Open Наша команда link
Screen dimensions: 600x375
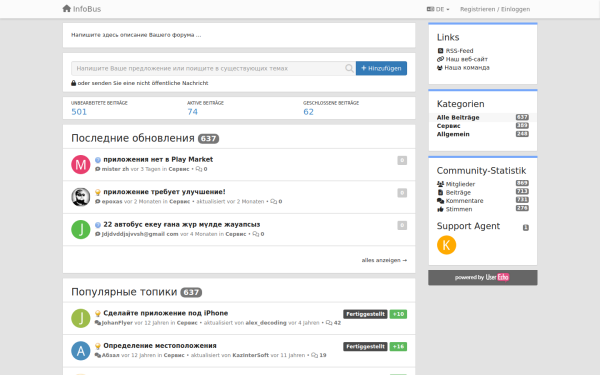click(x=467, y=68)
